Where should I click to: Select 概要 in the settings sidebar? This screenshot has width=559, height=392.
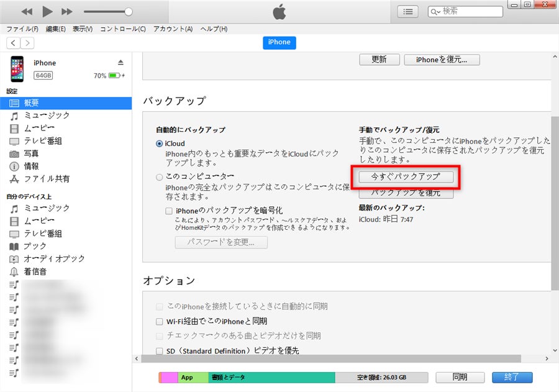(x=66, y=103)
